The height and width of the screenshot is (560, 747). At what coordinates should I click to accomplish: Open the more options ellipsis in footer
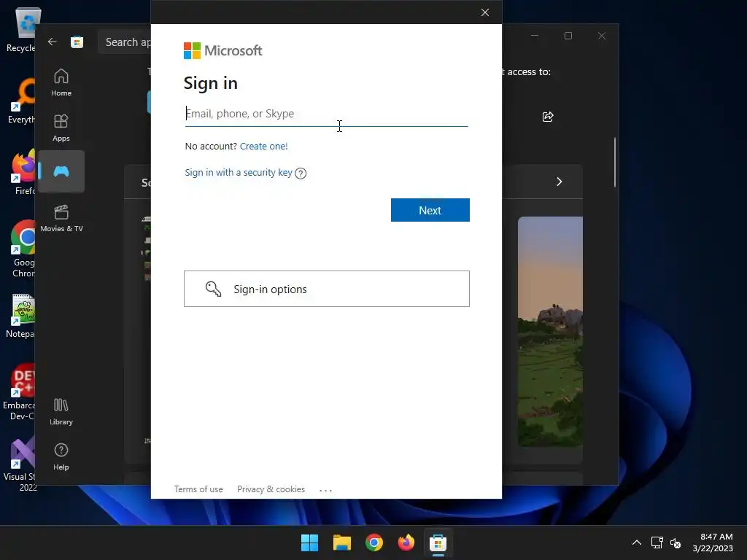[x=325, y=490]
